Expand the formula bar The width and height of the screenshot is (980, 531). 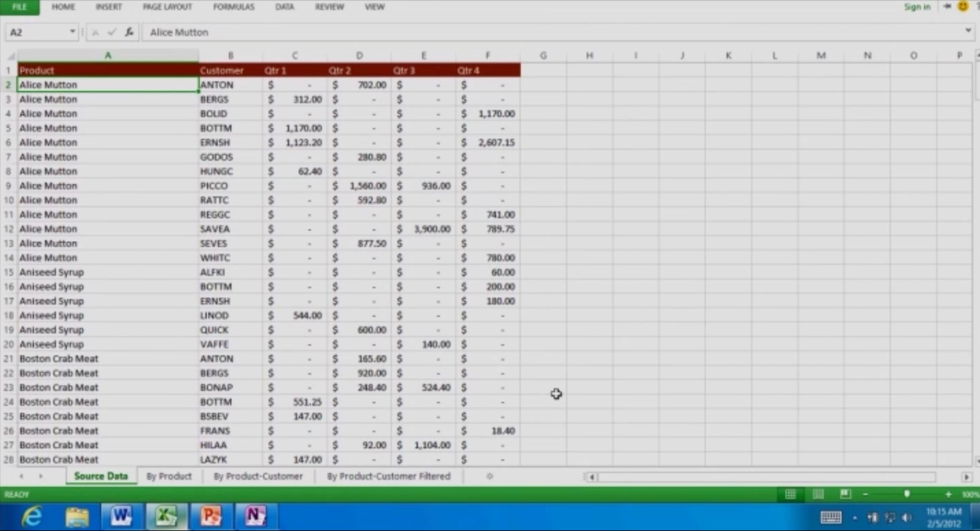(x=968, y=31)
